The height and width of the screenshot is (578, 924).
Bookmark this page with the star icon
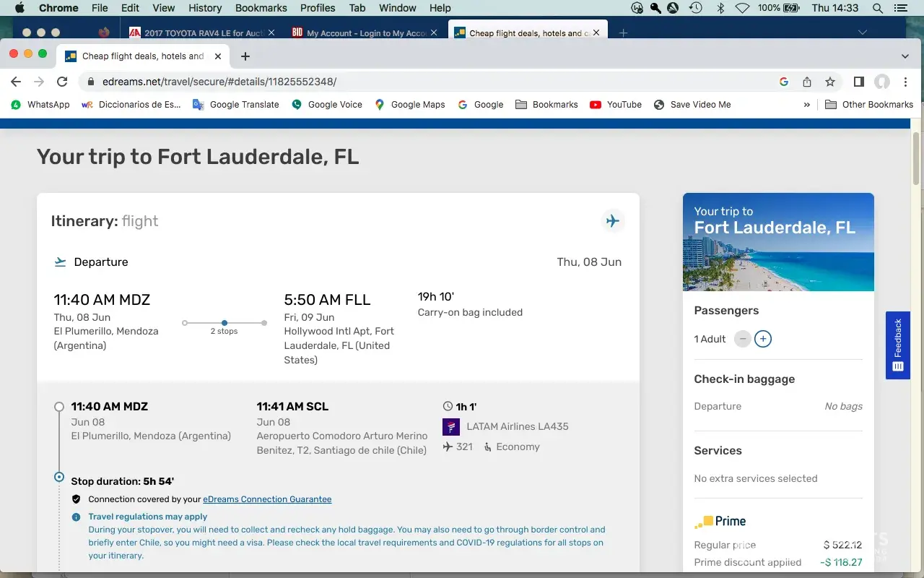tap(830, 82)
